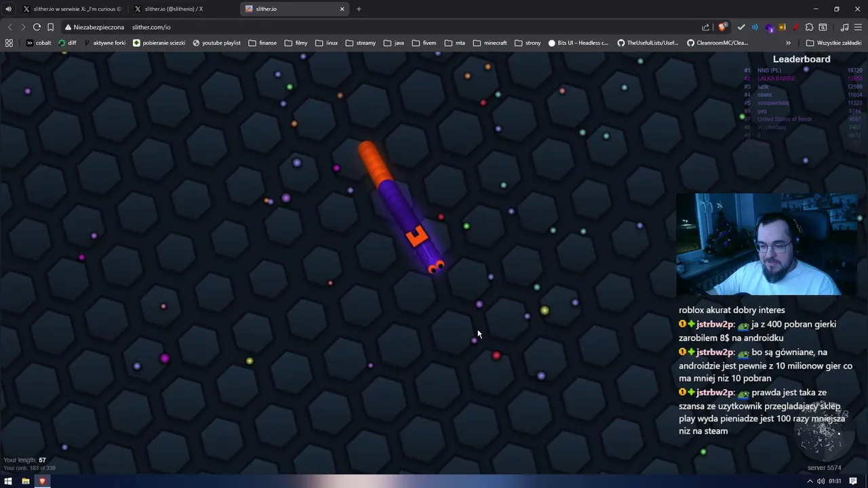Click the yellow star extension icon
Screen dimensions: 868x488
782,27
